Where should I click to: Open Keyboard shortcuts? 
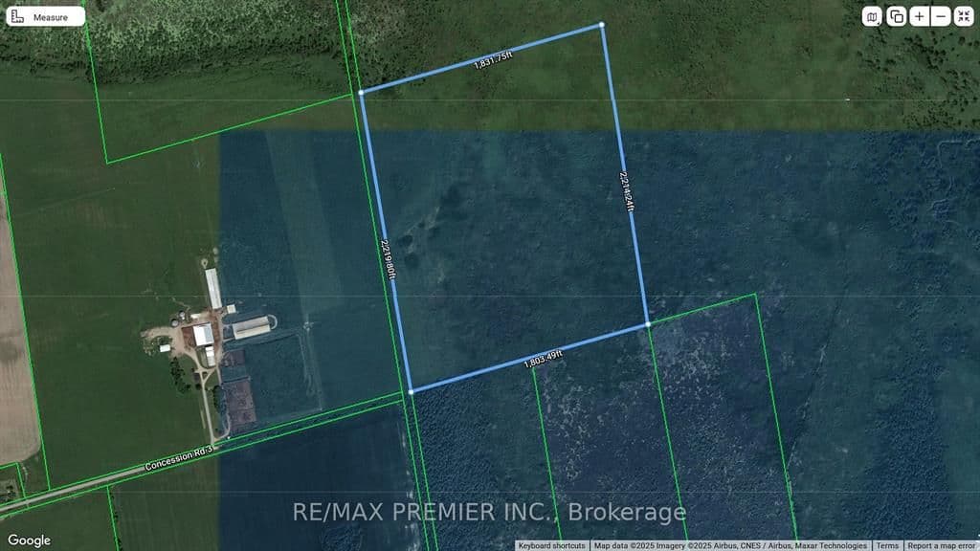(552, 545)
